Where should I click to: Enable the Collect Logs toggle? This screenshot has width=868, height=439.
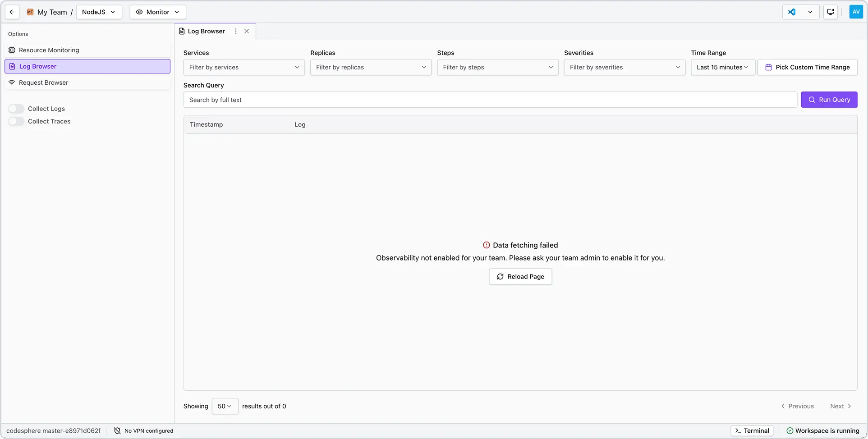click(16, 108)
